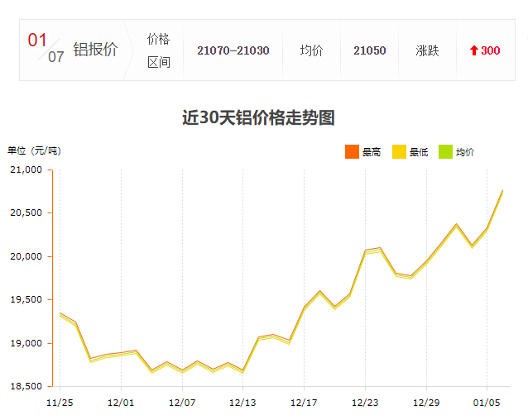
Task: Click the 11/25 x-axis date label
Action: pos(60,403)
